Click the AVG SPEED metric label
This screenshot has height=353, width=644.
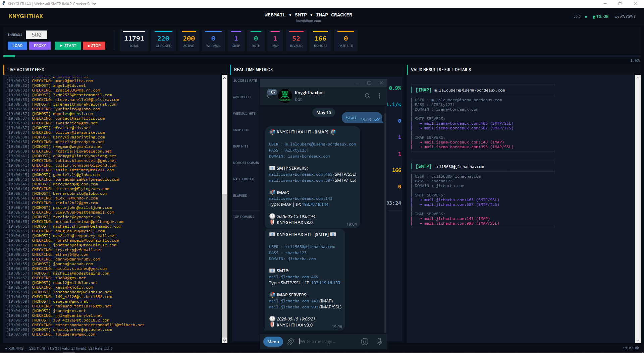pos(242,97)
